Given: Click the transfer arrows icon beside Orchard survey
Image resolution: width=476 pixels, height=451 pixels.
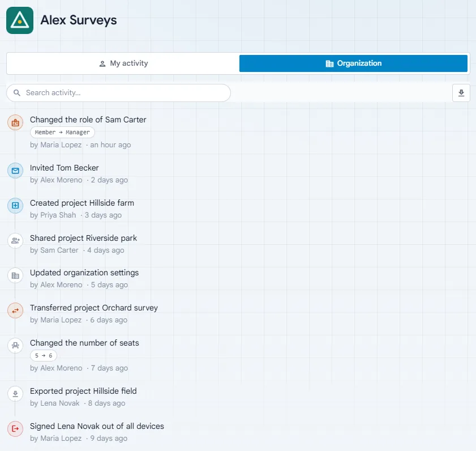Looking at the screenshot, I should 15,310.
